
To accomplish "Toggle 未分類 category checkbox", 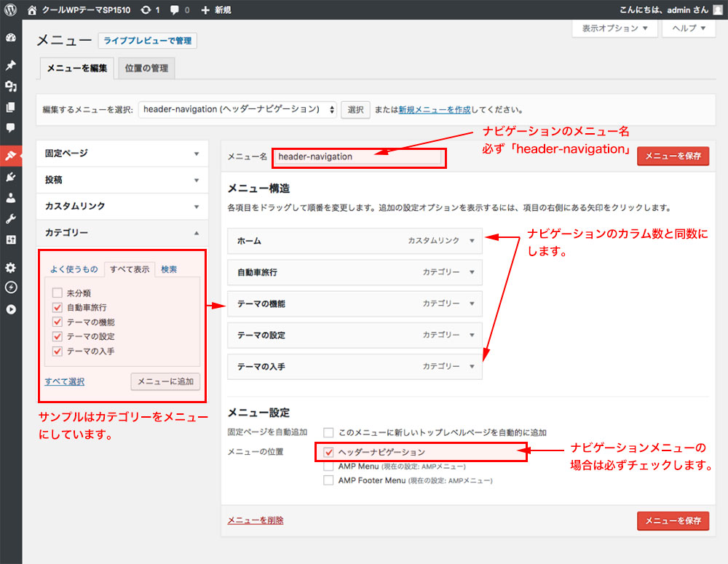I will 57,293.
